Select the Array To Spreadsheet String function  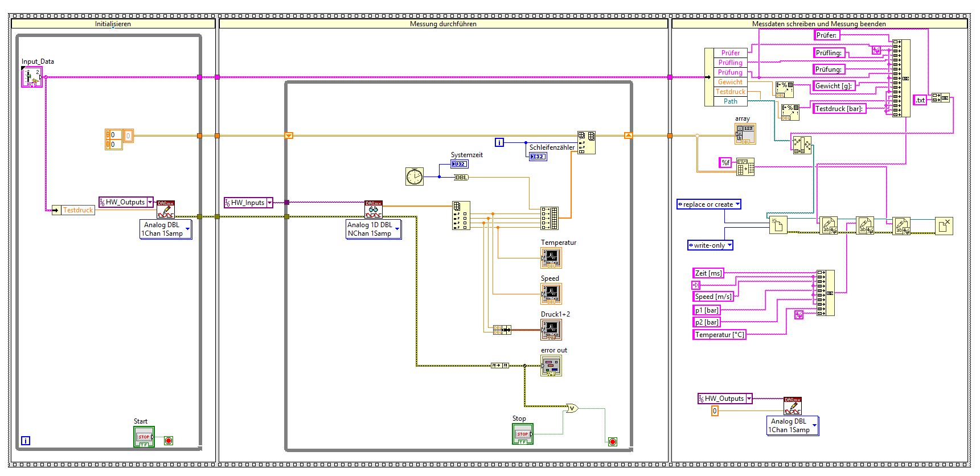tap(745, 167)
